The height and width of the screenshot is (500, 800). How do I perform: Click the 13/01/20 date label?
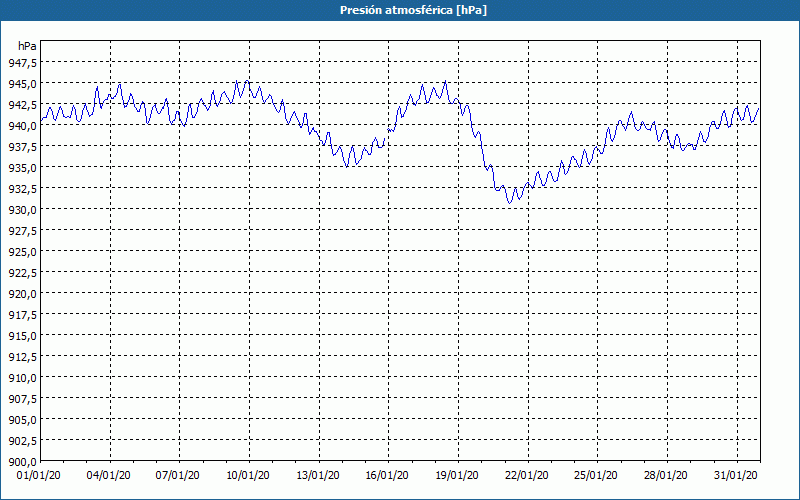(x=317, y=476)
